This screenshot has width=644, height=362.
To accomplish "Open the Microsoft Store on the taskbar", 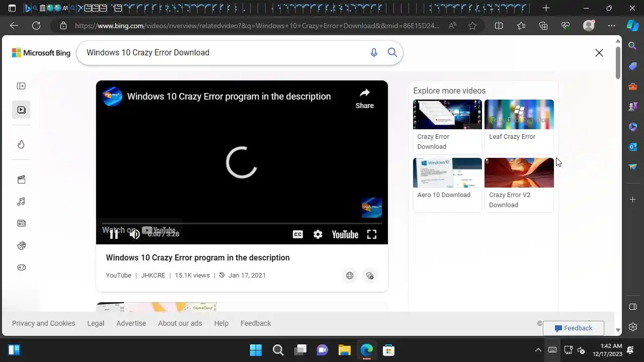I will pos(388,350).
